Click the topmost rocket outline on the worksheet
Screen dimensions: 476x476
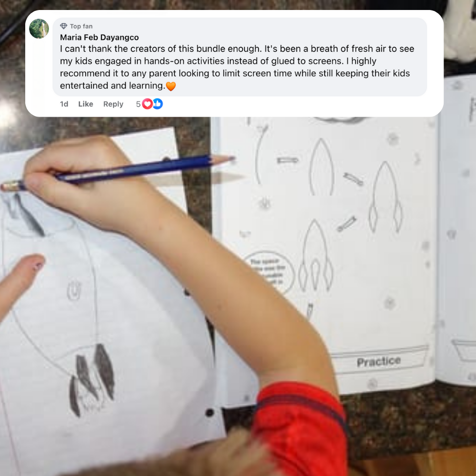pyautogui.click(x=322, y=166)
